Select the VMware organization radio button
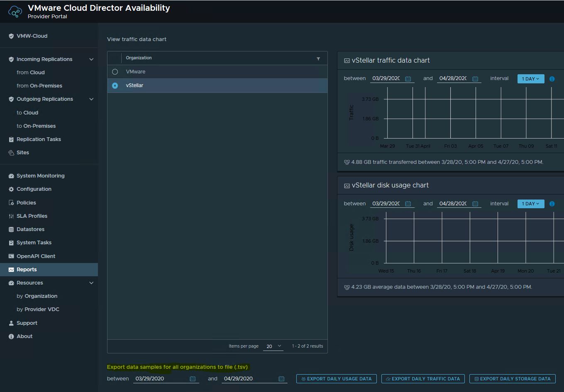 [x=115, y=72]
